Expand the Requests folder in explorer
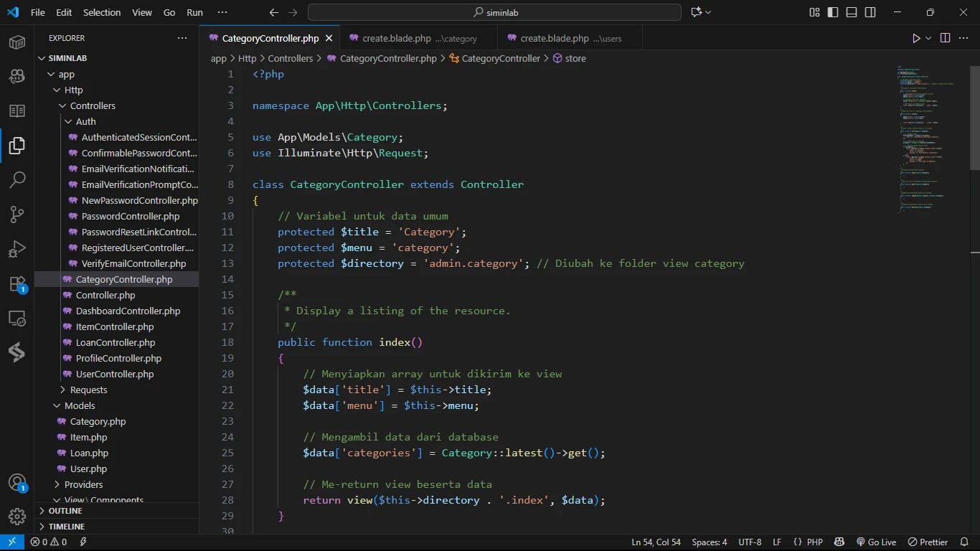980x551 pixels. tap(88, 390)
